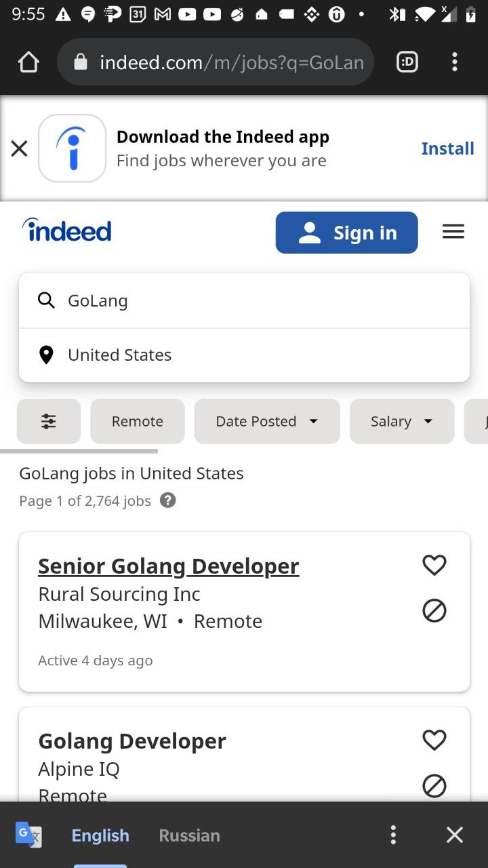Click the Install link for the Indeed app
Screen dimensions: 488x868
tap(448, 149)
